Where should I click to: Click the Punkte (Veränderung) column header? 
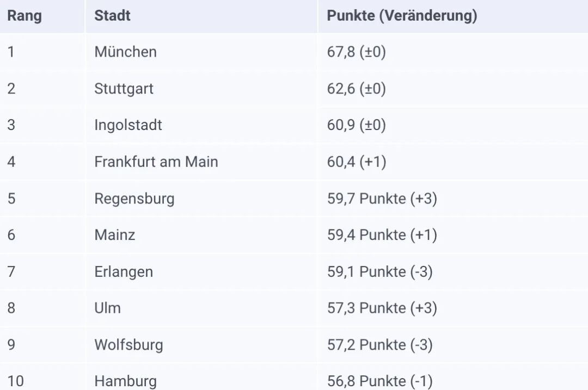(402, 16)
